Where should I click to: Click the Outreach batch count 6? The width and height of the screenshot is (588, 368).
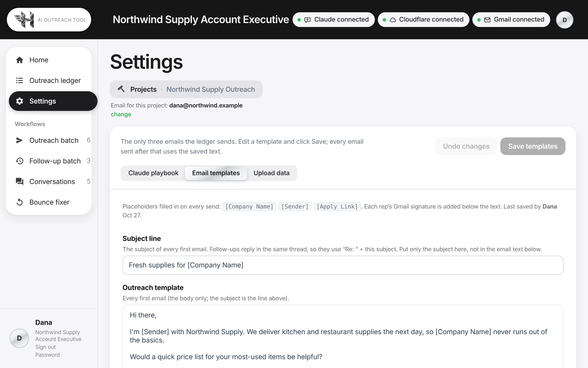point(88,140)
